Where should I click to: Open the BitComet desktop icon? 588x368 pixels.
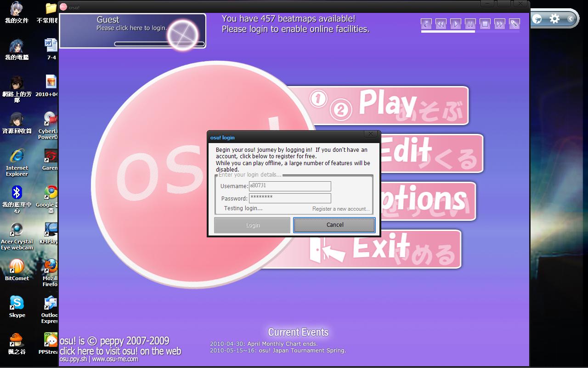click(x=17, y=270)
